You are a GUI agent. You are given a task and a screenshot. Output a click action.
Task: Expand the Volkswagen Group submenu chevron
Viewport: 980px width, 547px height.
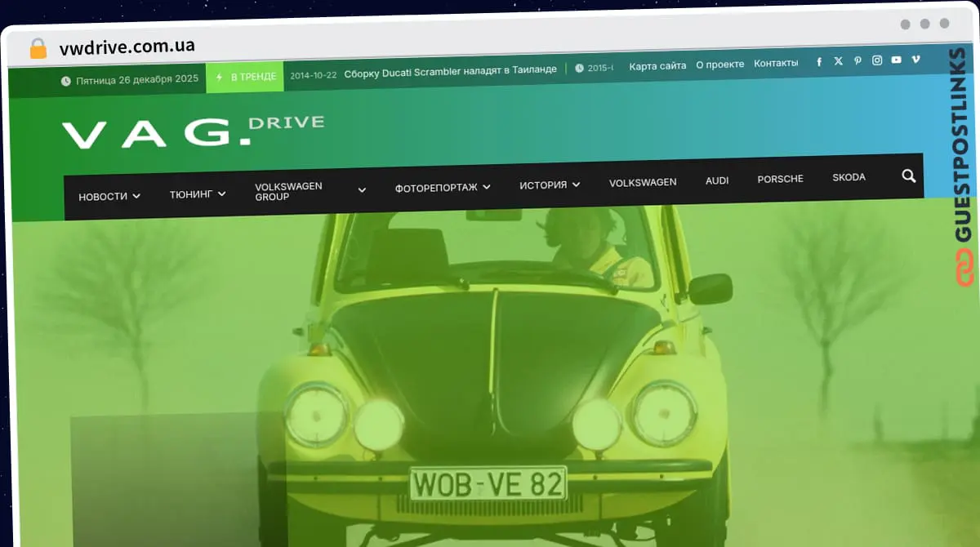362,190
